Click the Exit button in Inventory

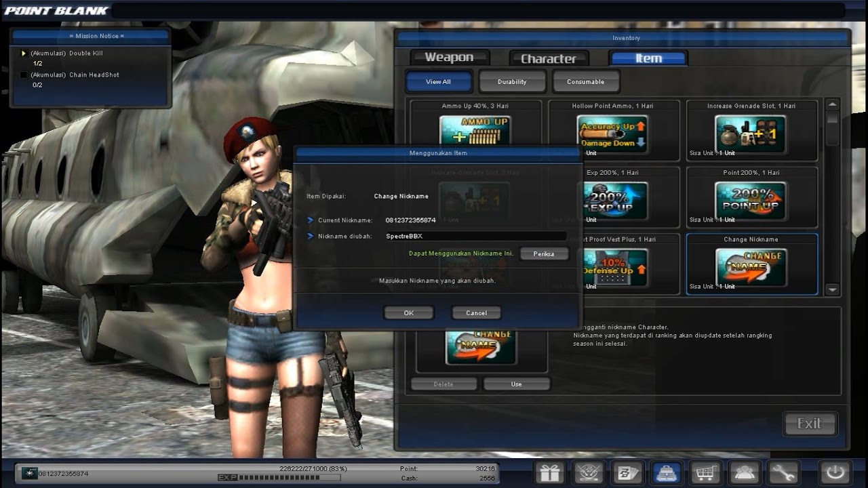point(810,424)
